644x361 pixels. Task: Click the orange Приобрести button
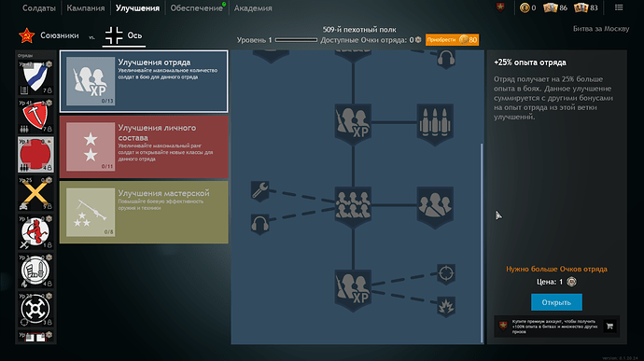452,40
